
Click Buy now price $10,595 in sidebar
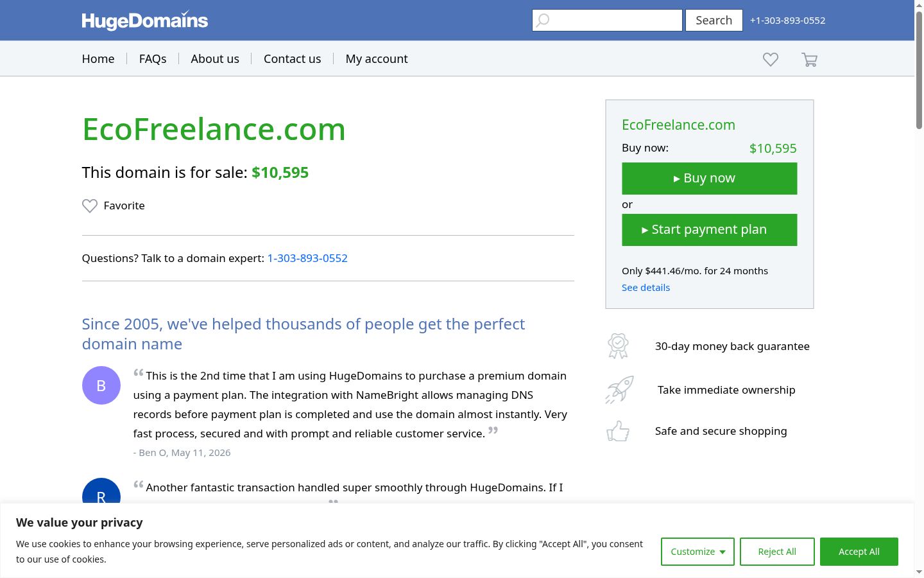[x=773, y=148]
